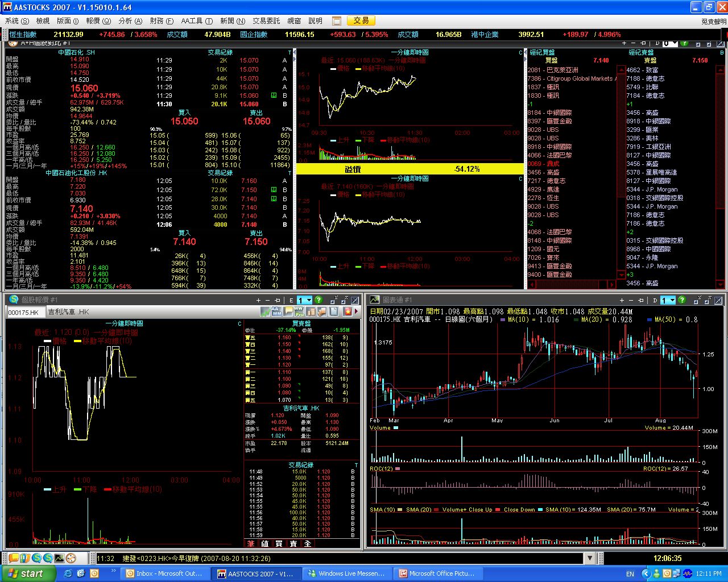The height and width of the screenshot is (582, 728).
Task: Click orange wheel icon in bottom-left status toolbar
Action: pos(71,559)
